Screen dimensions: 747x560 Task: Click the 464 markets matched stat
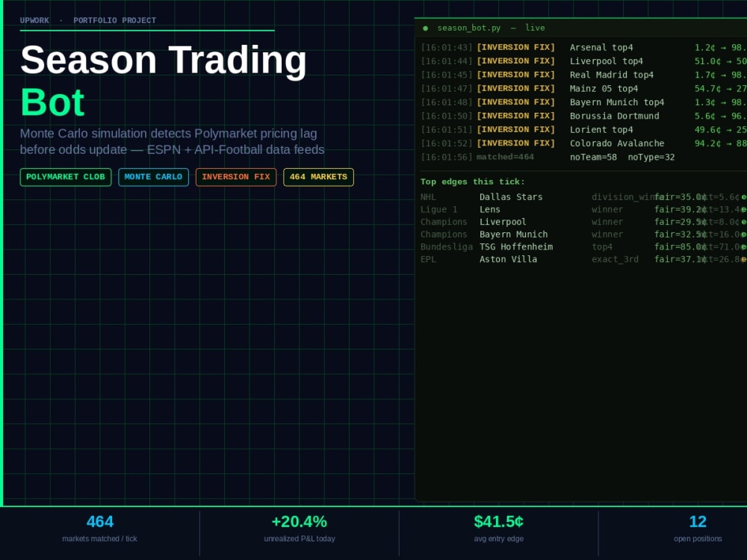(100, 522)
